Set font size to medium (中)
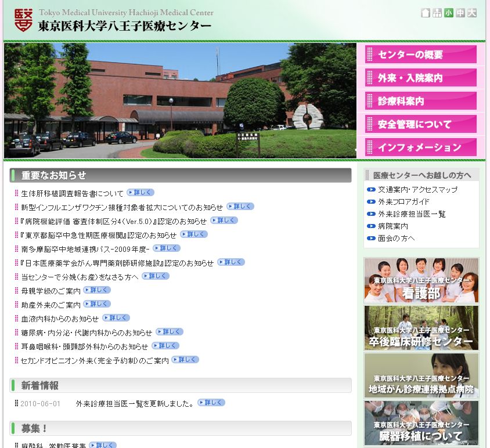The width and height of the screenshot is (490, 448). (460, 13)
